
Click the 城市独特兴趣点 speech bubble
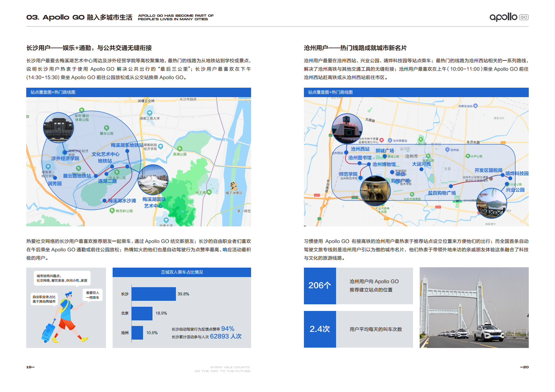62,278
